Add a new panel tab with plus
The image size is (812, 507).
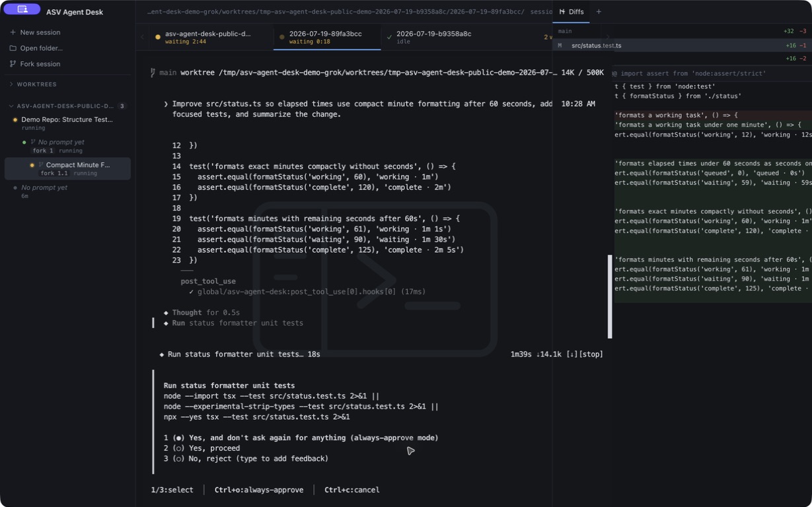599,12
